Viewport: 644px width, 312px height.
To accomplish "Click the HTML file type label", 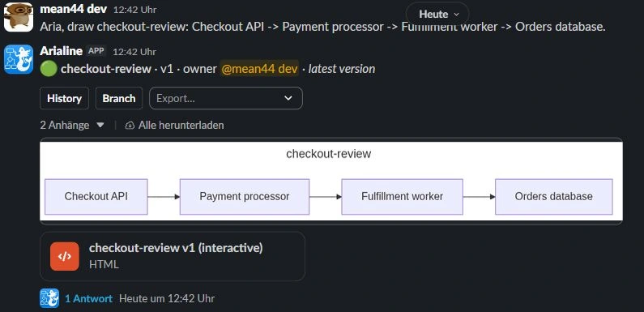I will (104, 264).
